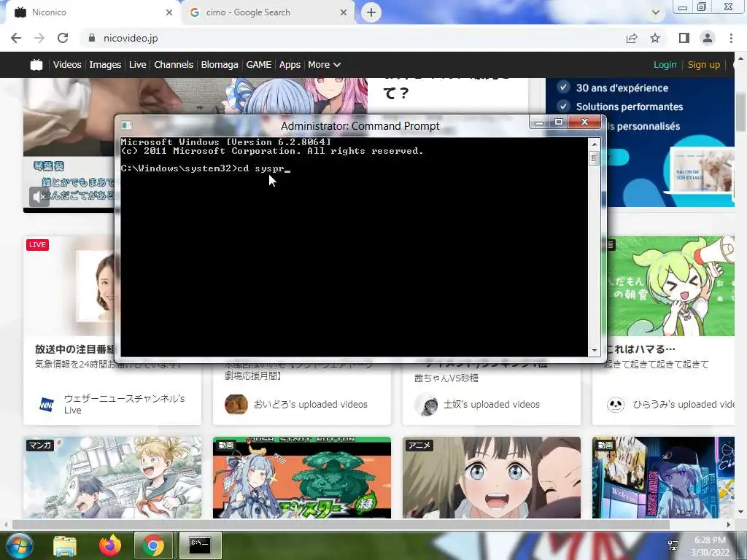Maximize the Command Prompt window

point(558,122)
